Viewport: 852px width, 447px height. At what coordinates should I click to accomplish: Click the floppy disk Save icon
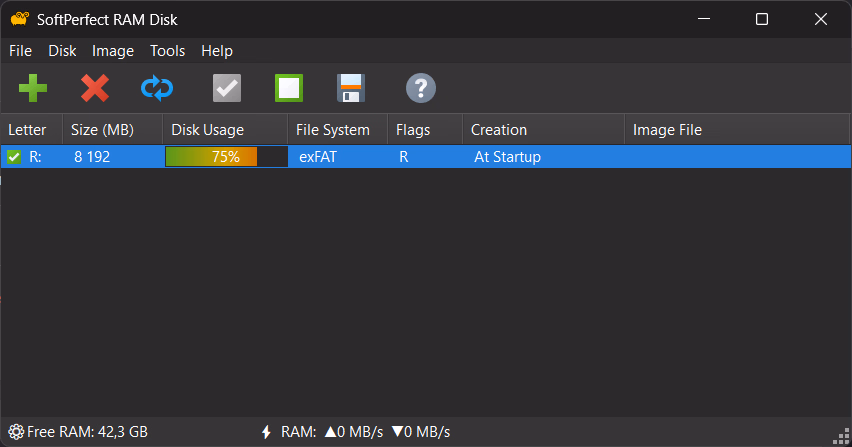pyautogui.click(x=350, y=88)
